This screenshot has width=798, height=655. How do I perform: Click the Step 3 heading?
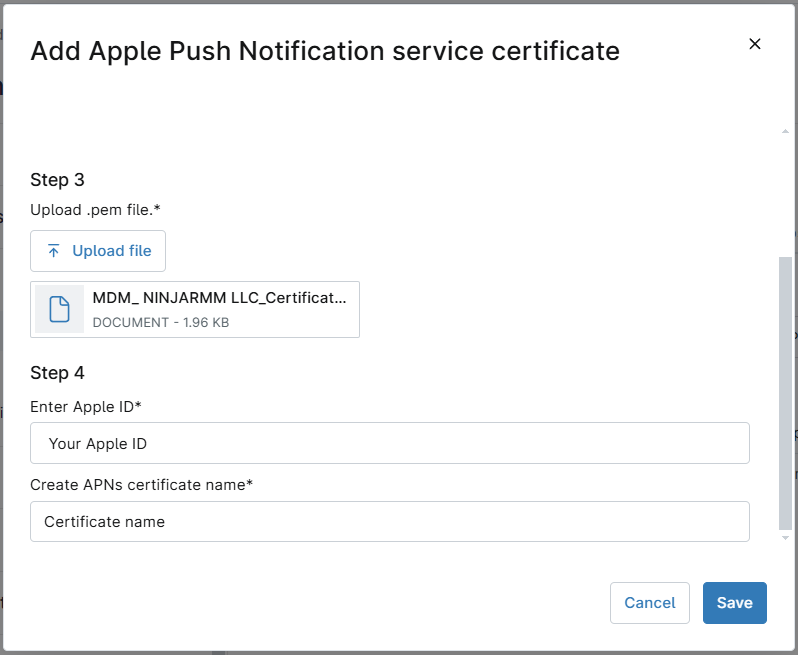tap(58, 180)
